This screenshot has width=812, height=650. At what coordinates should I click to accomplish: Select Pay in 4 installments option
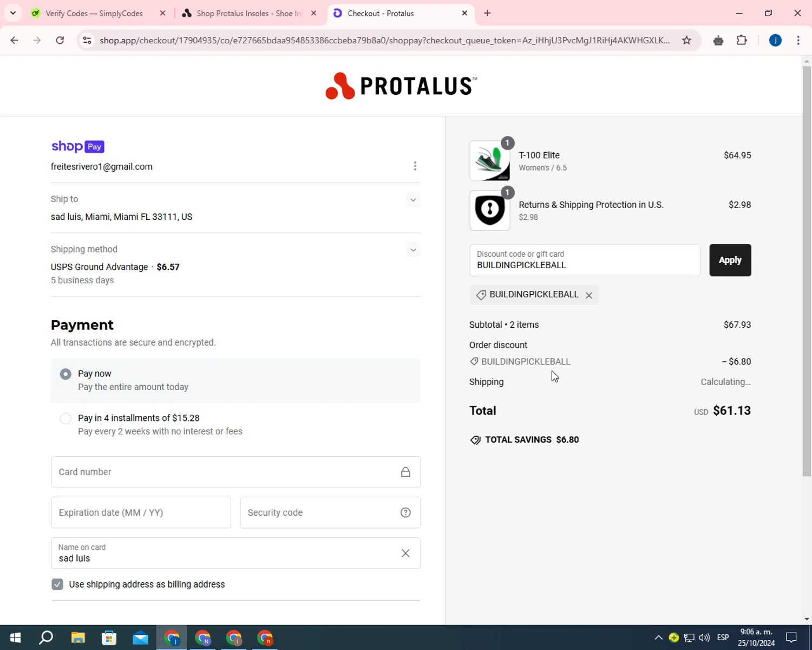[66, 419]
